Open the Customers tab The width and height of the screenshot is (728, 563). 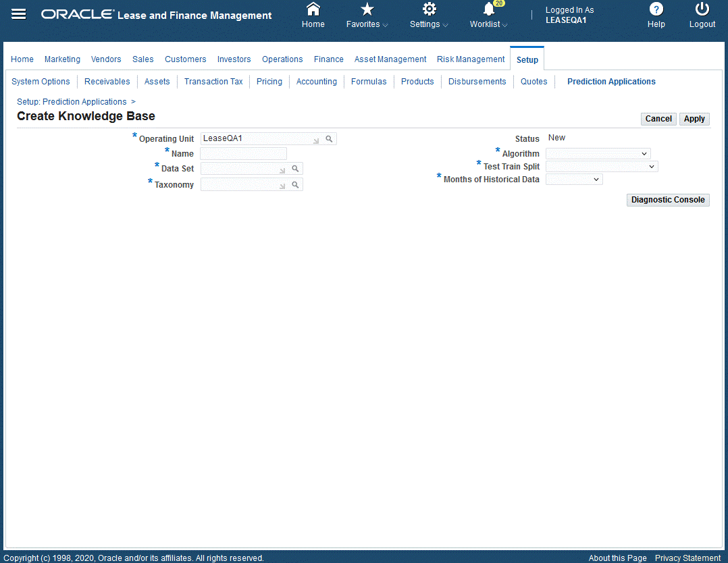[x=185, y=59]
